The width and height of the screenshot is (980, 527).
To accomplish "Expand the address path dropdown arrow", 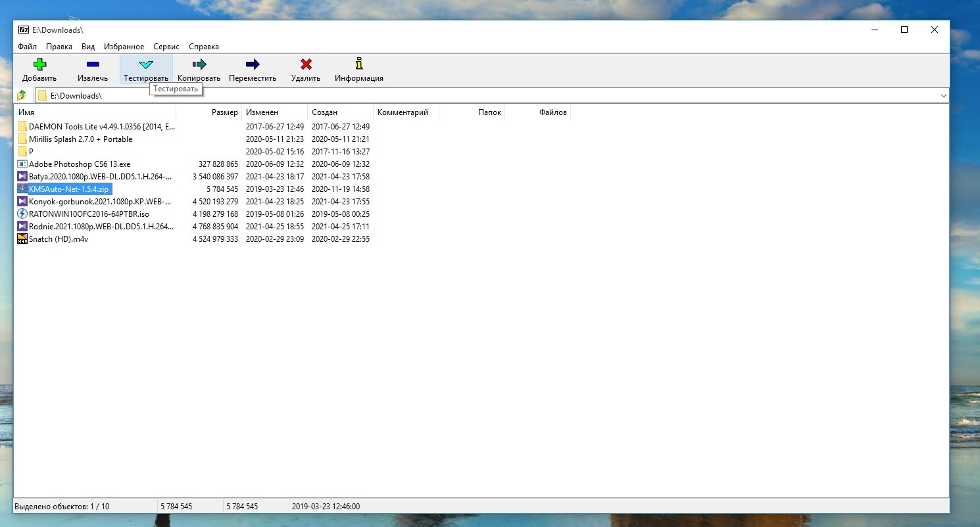I will 944,96.
